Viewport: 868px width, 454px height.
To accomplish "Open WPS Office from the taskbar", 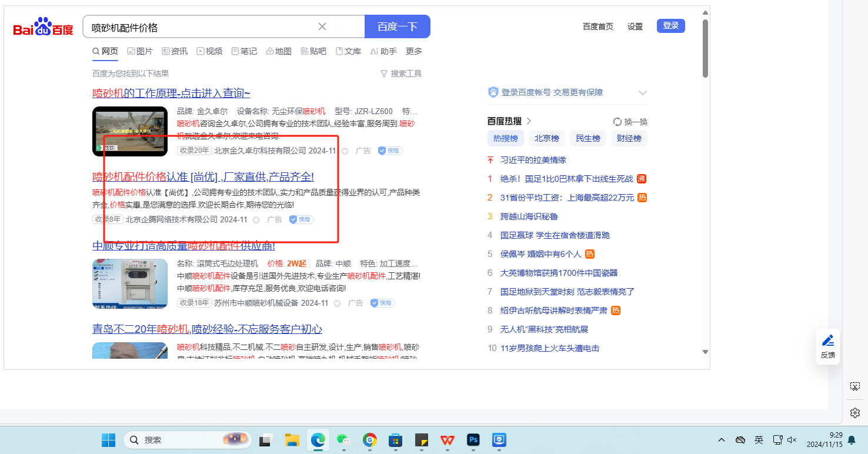I will coord(448,440).
